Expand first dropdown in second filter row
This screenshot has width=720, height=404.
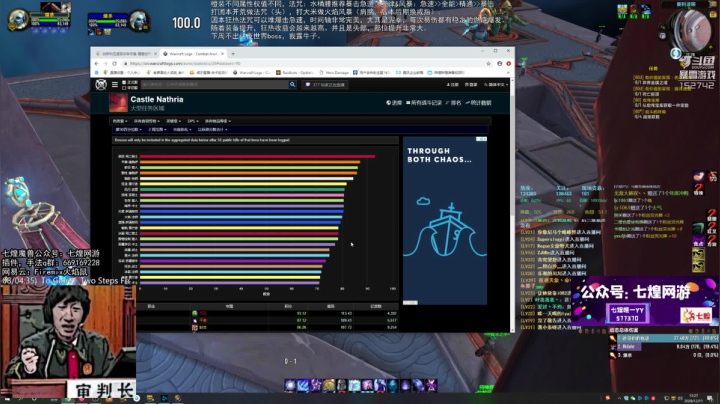(x=128, y=130)
